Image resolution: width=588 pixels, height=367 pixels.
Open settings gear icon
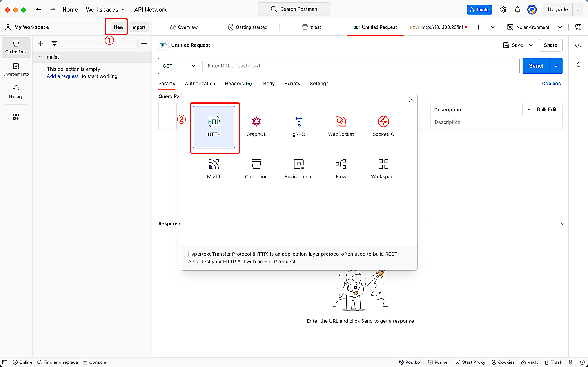tap(503, 9)
